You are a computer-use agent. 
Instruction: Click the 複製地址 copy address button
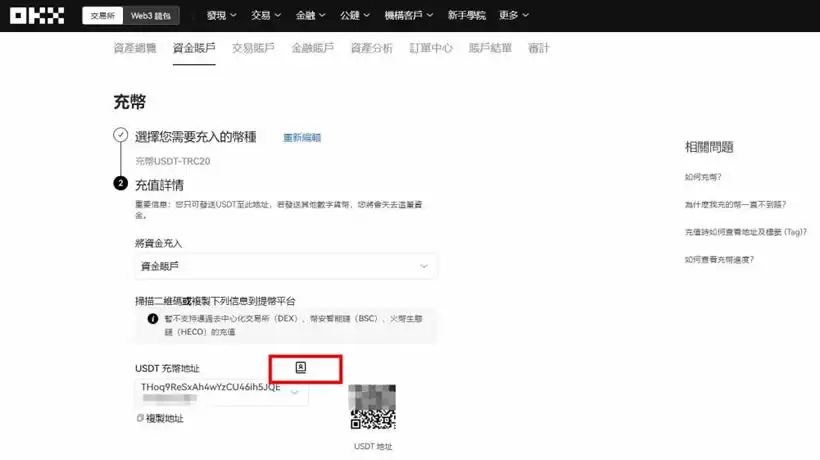160,418
